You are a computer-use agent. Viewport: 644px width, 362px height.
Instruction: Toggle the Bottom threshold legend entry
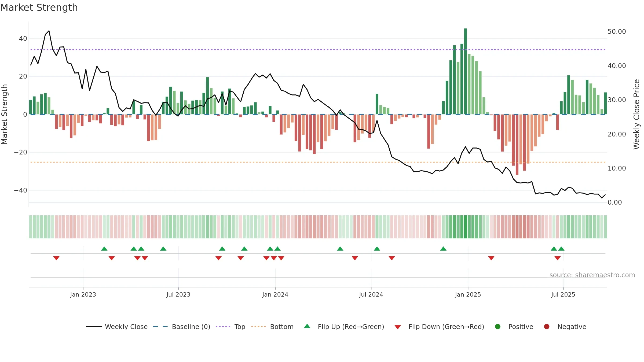[x=272, y=327]
